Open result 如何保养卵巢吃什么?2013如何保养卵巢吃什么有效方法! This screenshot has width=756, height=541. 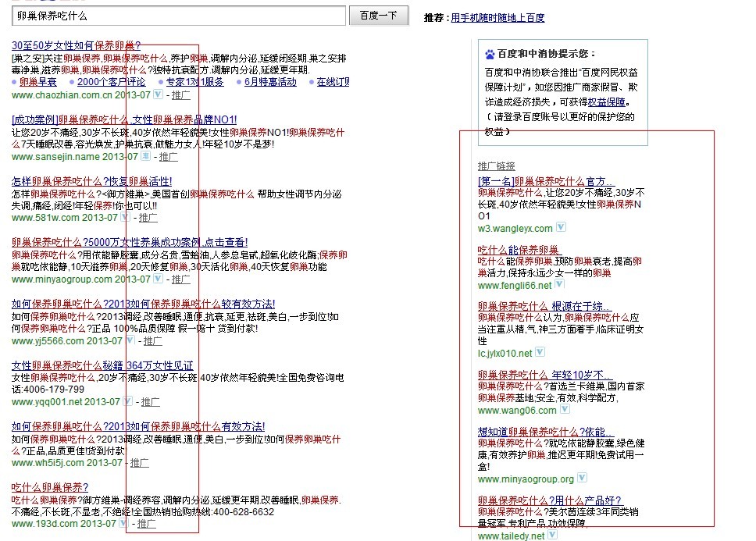(x=138, y=426)
